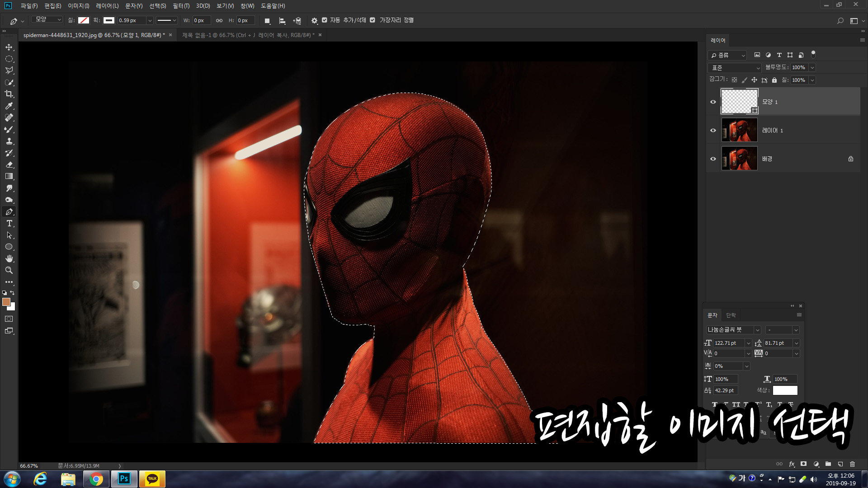Create a new layer with bottom icon
The width and height of the screenshot is (868, 488).
pyautogui.click(x=840, y=464)
